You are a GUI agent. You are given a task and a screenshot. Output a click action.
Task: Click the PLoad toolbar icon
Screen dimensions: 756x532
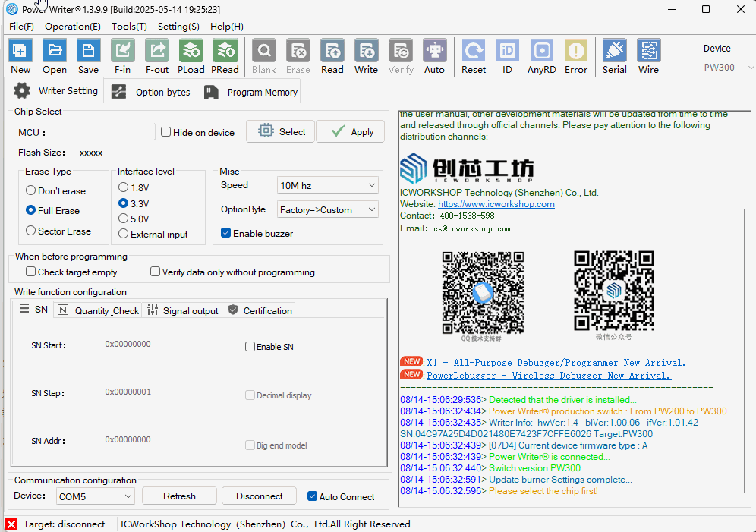191,51
